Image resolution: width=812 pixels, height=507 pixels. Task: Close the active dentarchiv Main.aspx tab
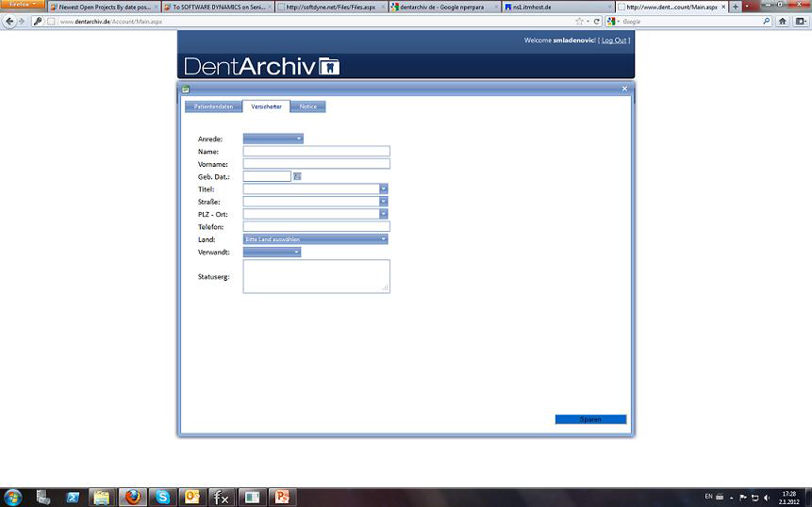tap(723, 8)
